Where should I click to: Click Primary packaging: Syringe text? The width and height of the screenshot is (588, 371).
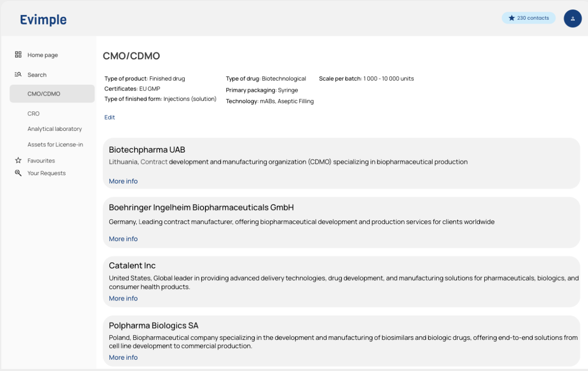262,90
